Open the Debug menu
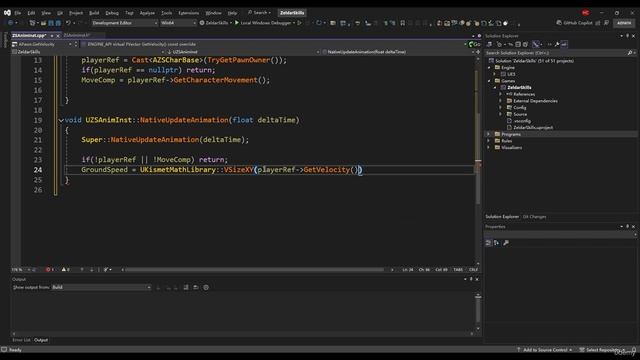This screenshot has height=360, width=640. (112, 13)
